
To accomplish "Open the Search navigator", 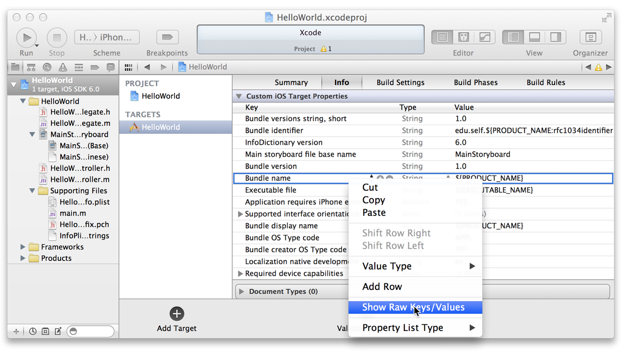I will tap(47, 68).
